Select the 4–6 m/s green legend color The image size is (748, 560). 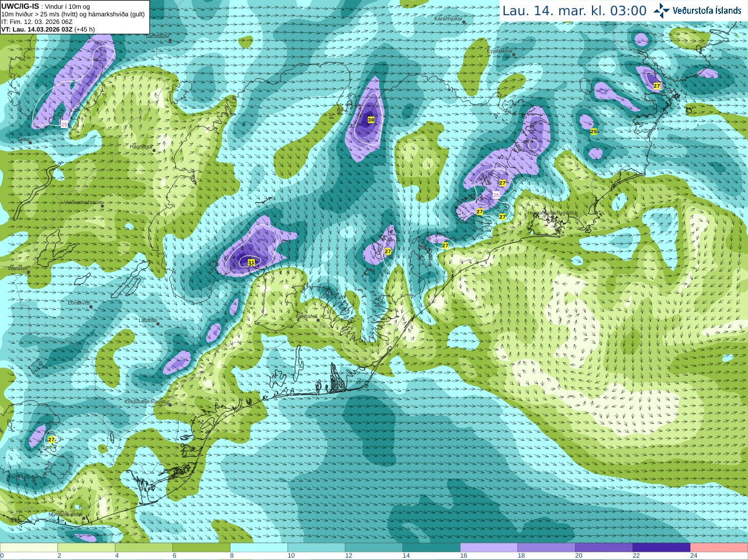point(144,547)
